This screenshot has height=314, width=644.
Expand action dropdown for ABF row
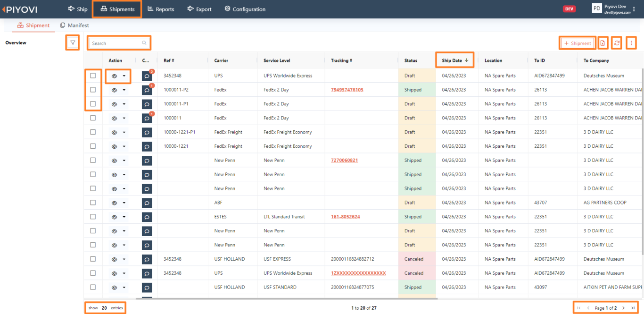124,203
